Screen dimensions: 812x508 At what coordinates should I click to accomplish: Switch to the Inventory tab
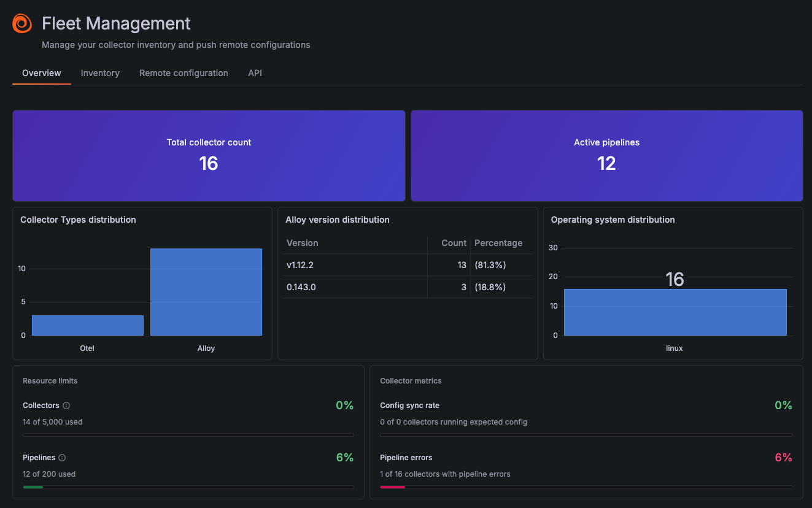100,72
